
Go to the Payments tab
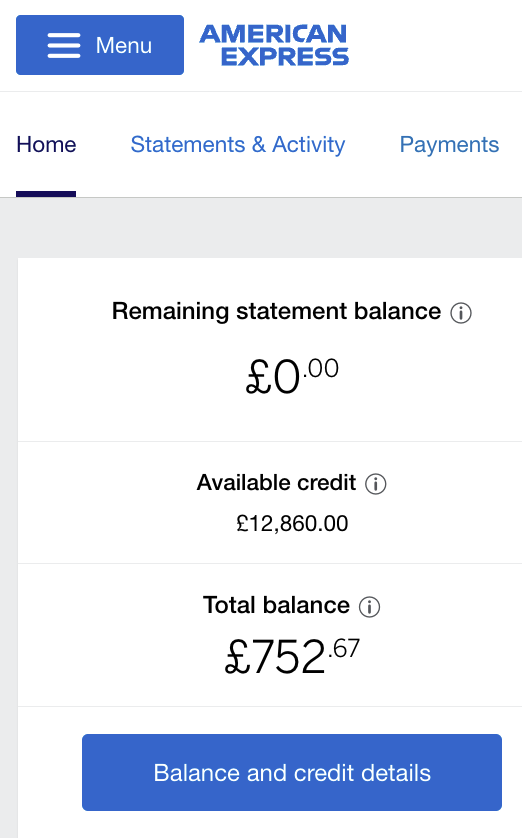449,144
